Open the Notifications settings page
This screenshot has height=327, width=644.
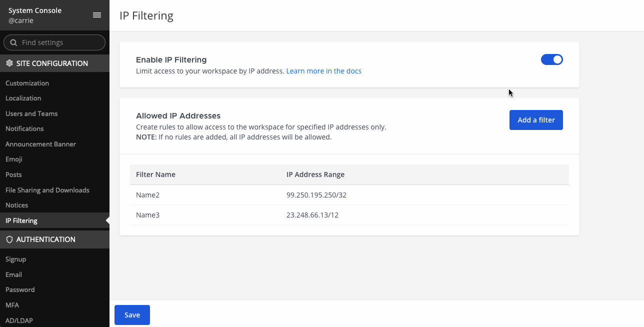(24, 128)
